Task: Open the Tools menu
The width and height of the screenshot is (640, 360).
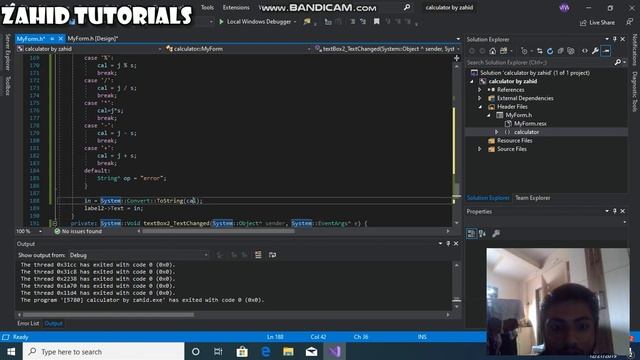Action: pyautogui.click(x=207, y=7)
